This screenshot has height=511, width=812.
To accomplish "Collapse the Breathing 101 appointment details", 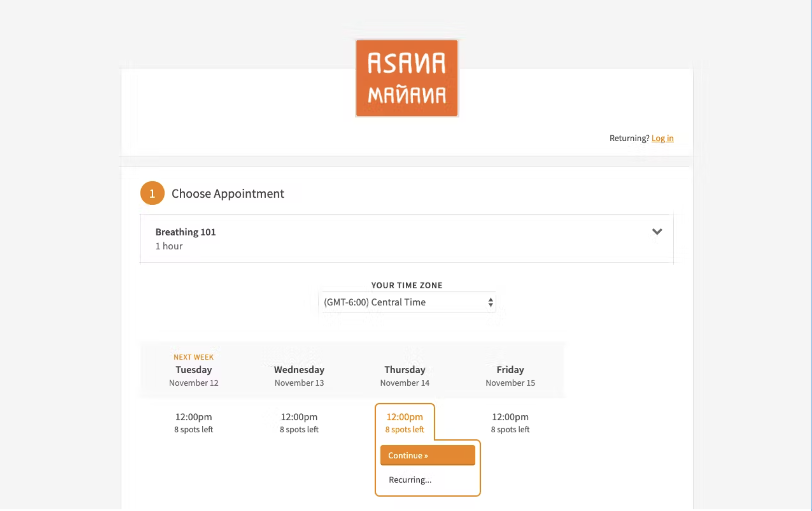I will coord(657,232).
